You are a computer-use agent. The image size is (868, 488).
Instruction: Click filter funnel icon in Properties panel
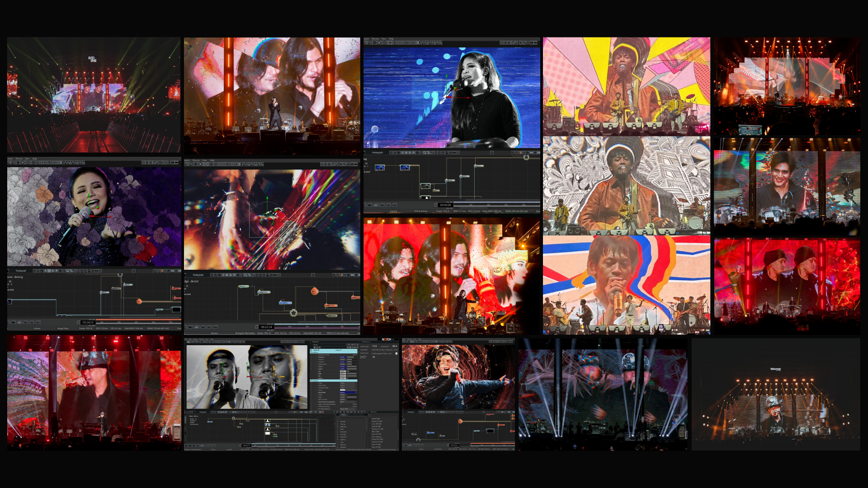pyautogui.click(x=314, y=347)
